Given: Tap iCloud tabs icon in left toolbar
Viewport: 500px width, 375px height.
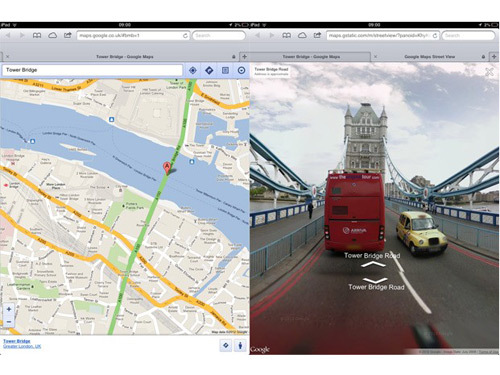Looking at the screenshot, I should click(x=53, y=35).
